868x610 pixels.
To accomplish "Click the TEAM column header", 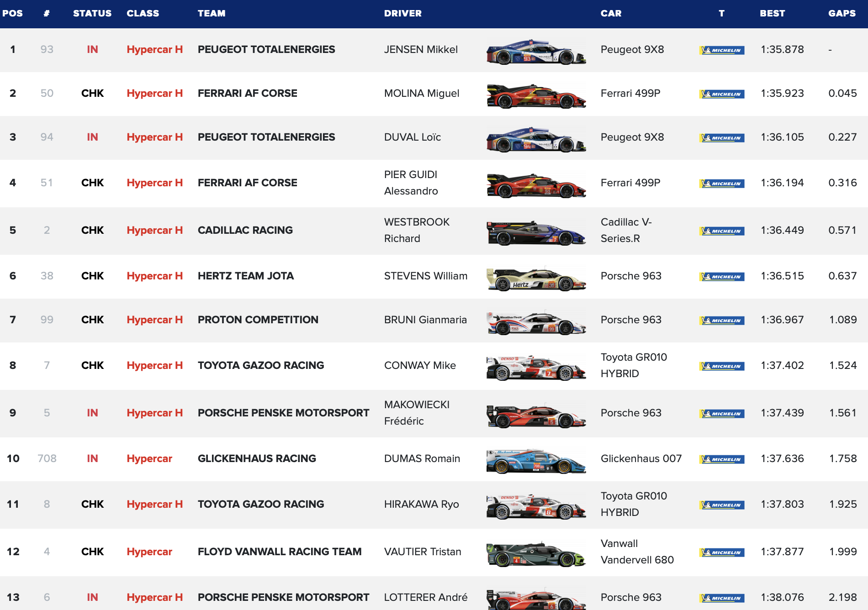I will 212,13.
